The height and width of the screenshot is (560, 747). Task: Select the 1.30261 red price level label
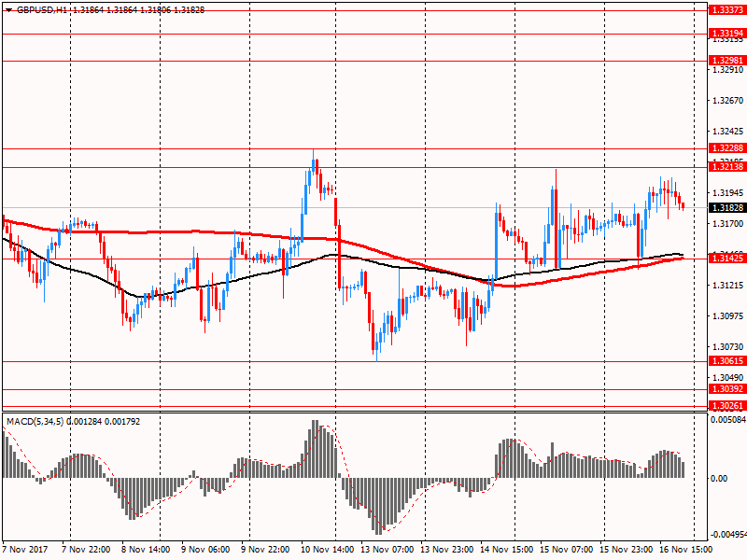pos(727,406)
